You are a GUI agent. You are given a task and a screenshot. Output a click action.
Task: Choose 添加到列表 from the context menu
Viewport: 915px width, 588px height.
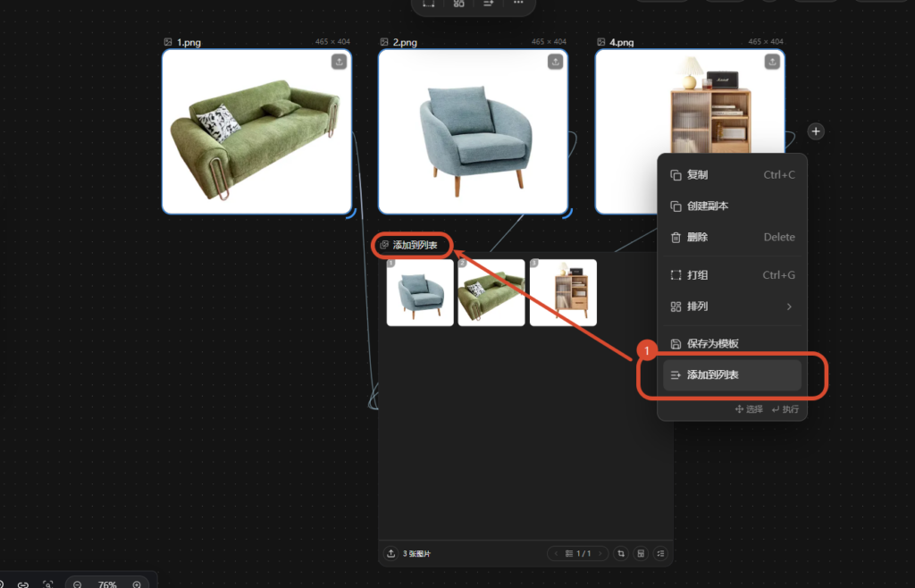[x=733, y=375]
